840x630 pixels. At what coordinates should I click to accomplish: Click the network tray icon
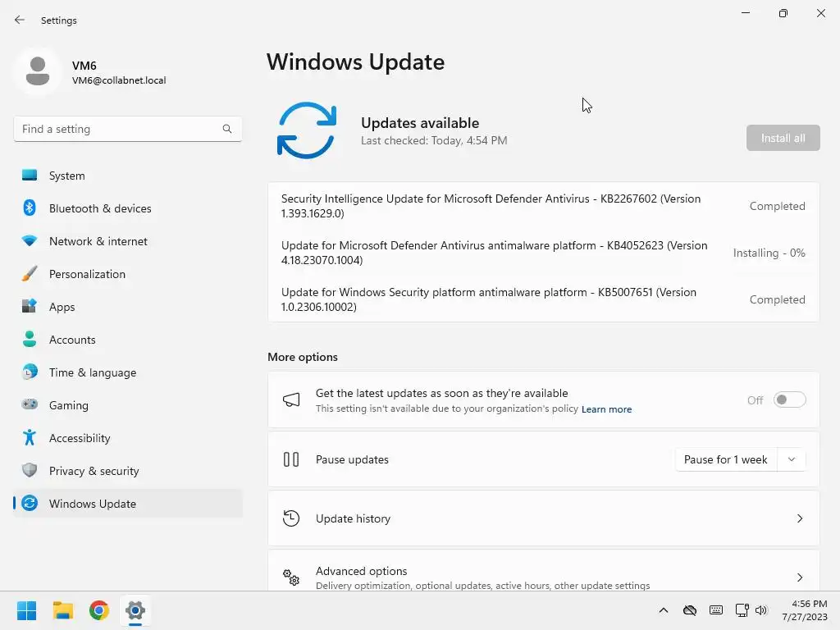[x=742, y=610]
